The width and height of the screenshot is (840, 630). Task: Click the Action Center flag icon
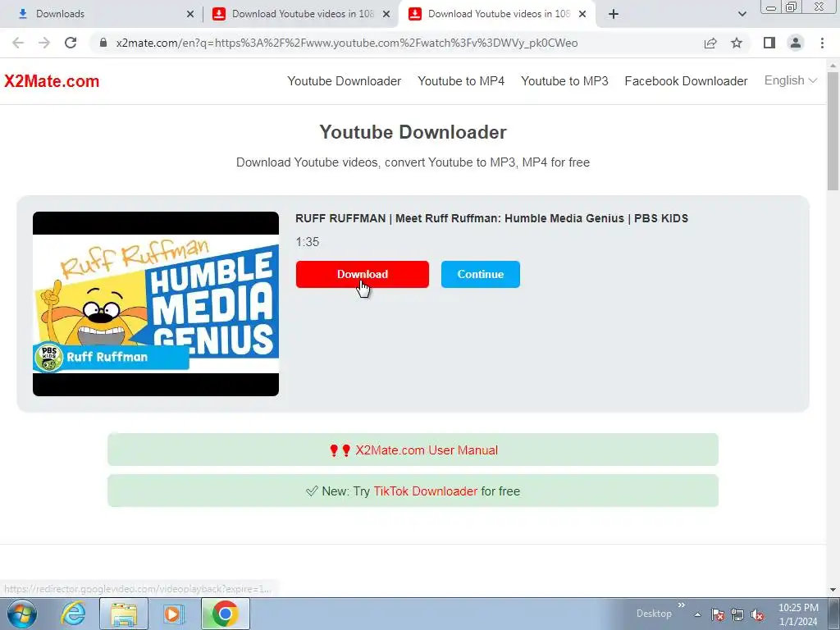(x=718, y=614)
